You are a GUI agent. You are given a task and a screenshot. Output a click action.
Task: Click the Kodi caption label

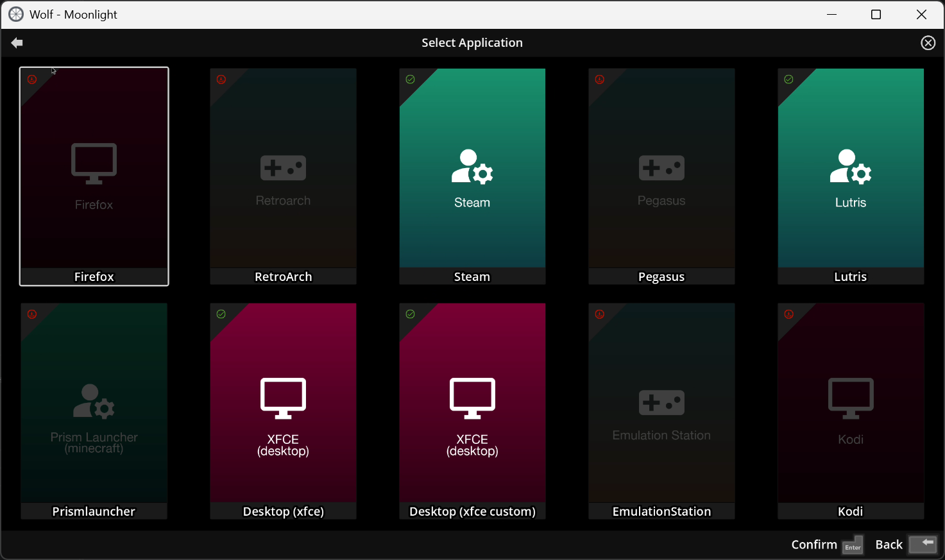point(851,511)
